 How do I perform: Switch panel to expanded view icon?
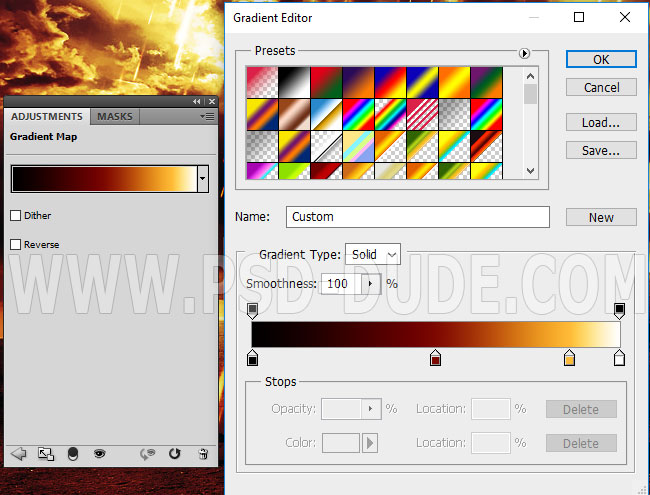46,454
